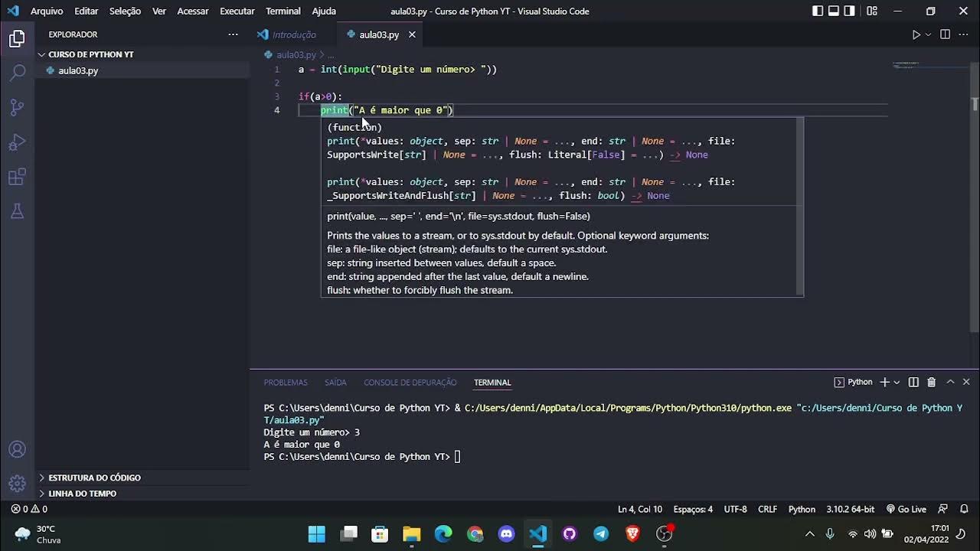Click the Python terminal shell label
980x551 pixels.
853,382
